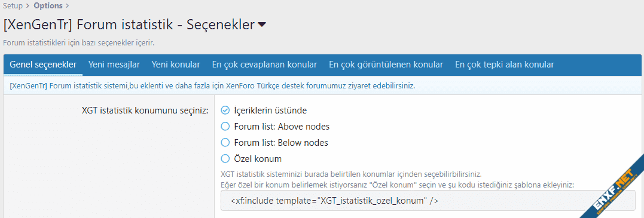This screenshot has height=218, width=644.
Task: Click the Setup breadcrumb link
Action: 13,6
